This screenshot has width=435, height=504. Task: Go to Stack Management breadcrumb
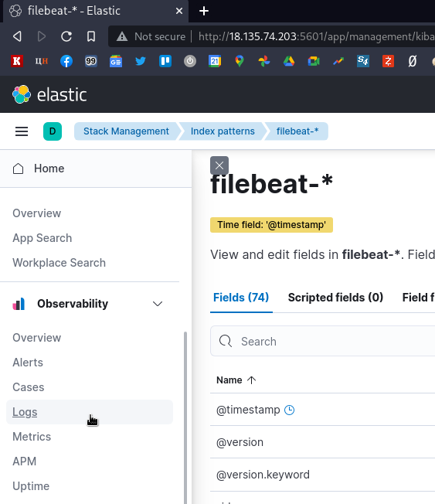tap(126, 131)
